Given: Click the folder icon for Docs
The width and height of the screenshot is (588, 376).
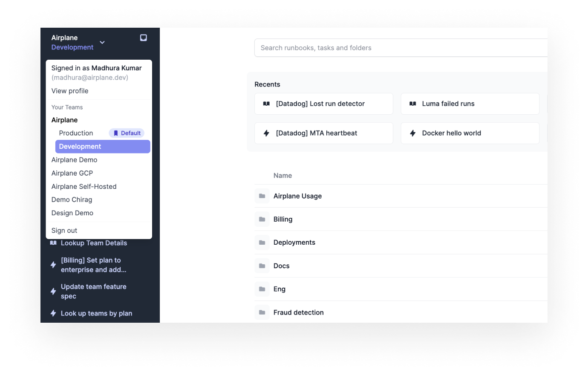Looking at the screenshot, I should coord(262,266).
